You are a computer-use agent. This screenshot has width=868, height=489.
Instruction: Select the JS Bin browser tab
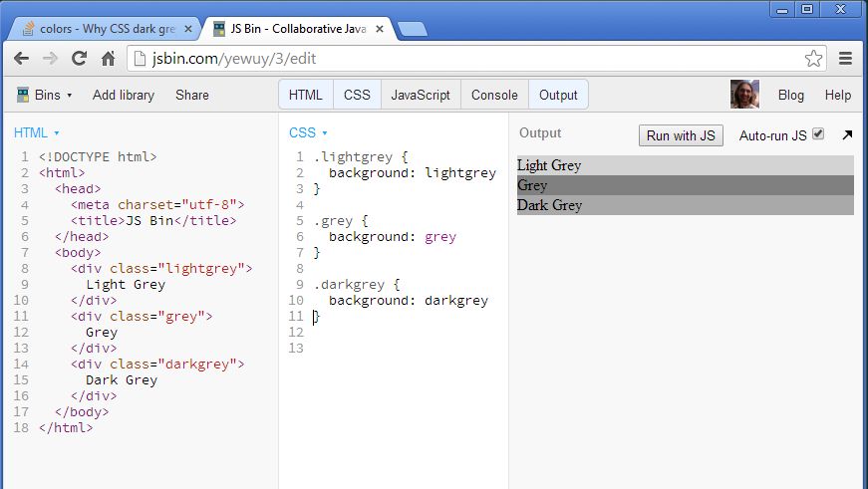(299, 29)
